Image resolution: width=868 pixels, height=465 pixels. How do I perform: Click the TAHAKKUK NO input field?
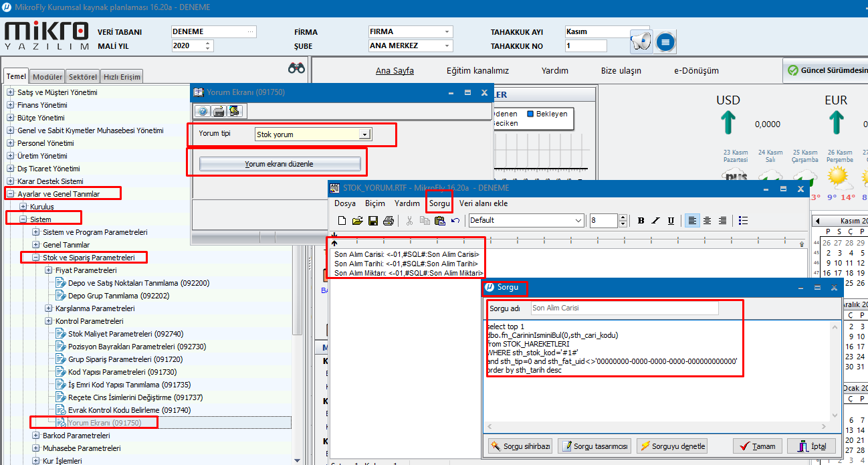pos(585,46)
